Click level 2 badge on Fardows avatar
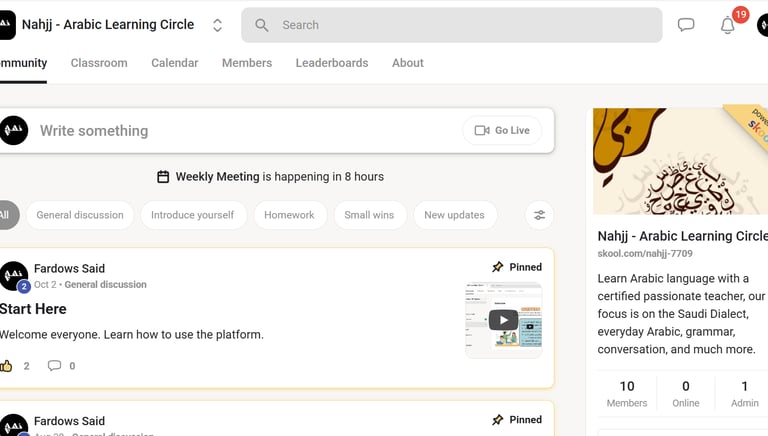 coord(24,287)
